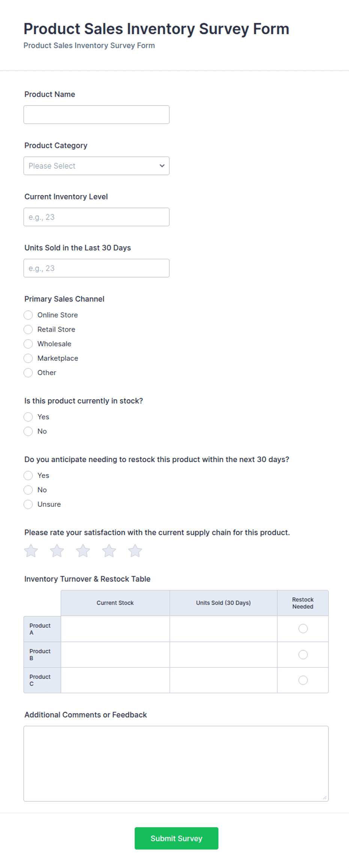Click Product B Current Stock cell
The width and height of the screenshot is (349, 868).
pyautogui.click(x=115, y=655)
